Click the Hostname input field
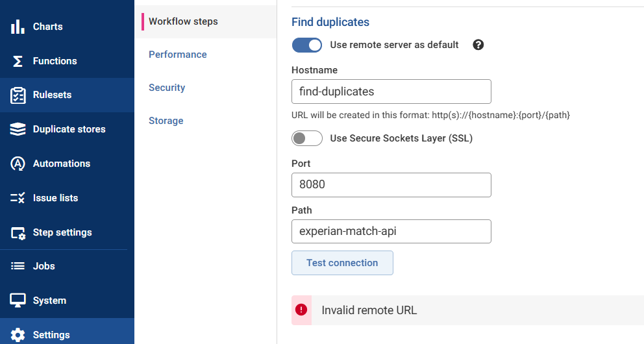This screenshot has height=344, width=644. coord(391,92)
